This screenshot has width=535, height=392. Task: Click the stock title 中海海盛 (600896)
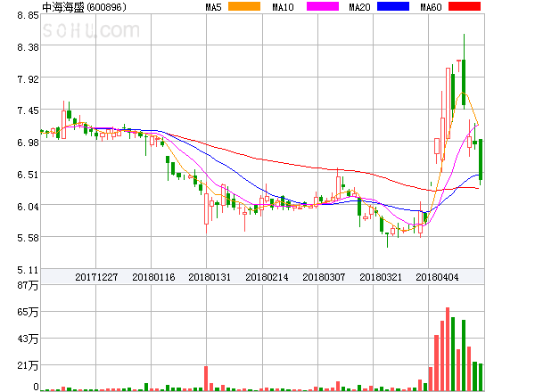point(84,7)
